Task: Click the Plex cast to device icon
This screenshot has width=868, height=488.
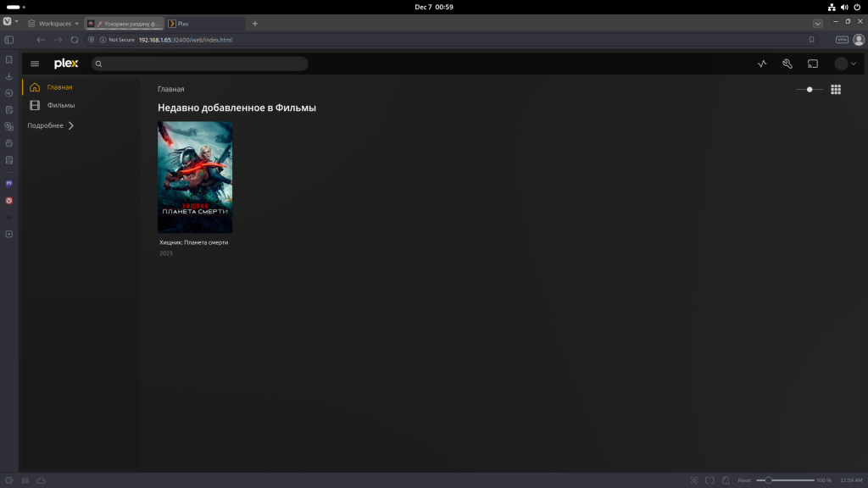Action: pos(812,64)
